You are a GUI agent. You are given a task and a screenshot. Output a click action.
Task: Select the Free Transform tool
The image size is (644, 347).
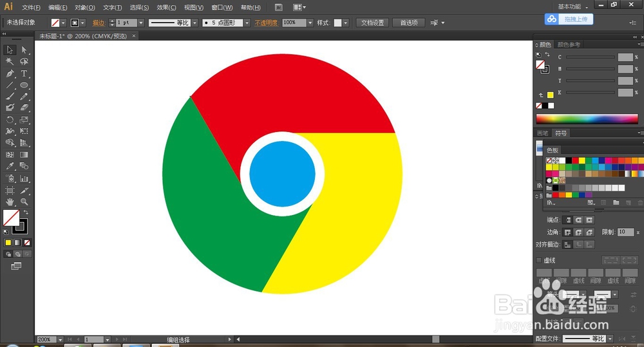tap(24, 131)
